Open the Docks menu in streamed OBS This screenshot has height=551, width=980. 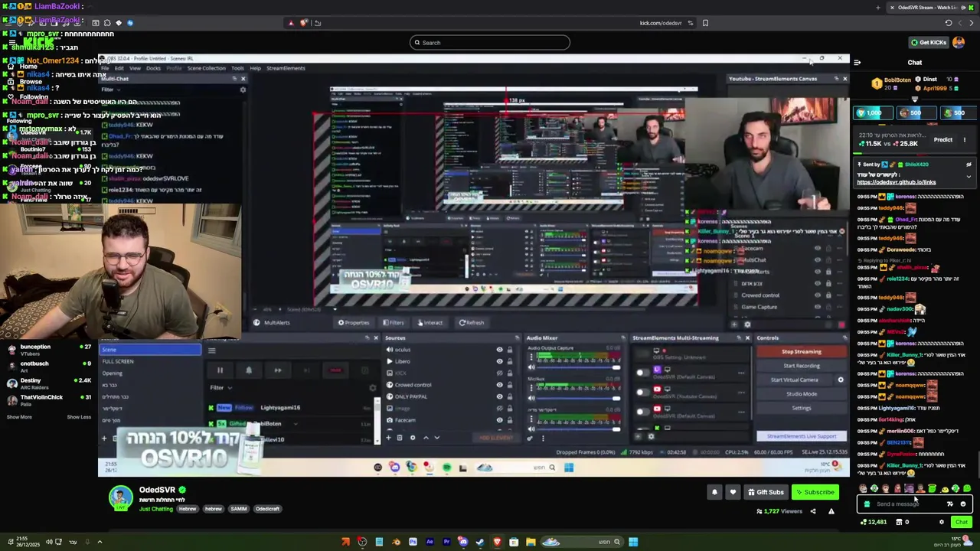click(153, 68)
